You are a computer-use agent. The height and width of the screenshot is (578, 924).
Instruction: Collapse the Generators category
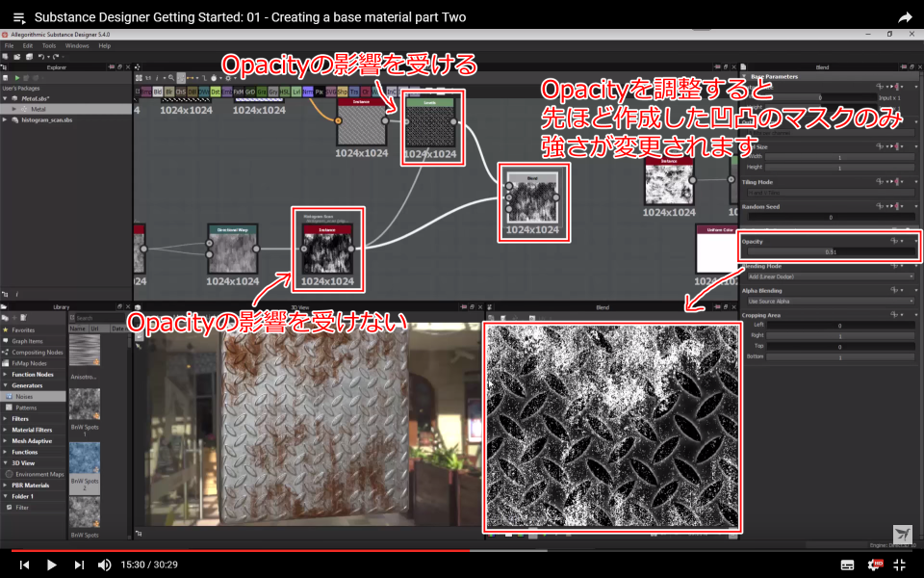pyautogui.click(x=6, y=385)
